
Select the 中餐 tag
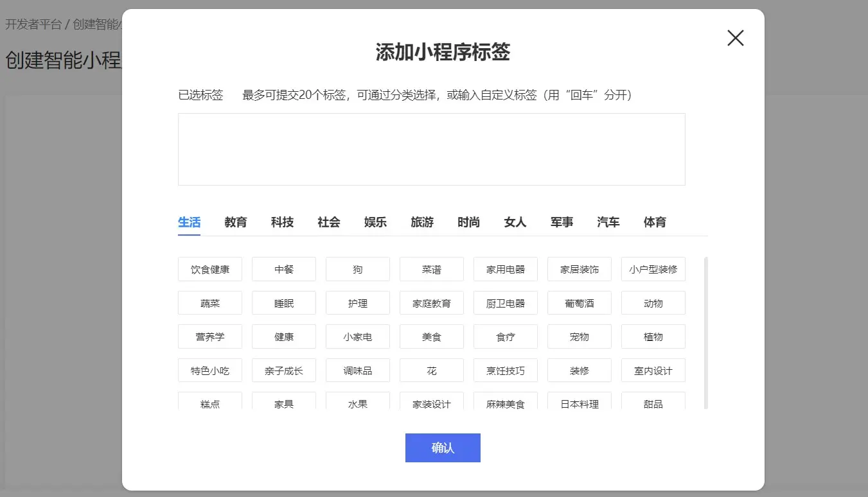pos(284,269)
